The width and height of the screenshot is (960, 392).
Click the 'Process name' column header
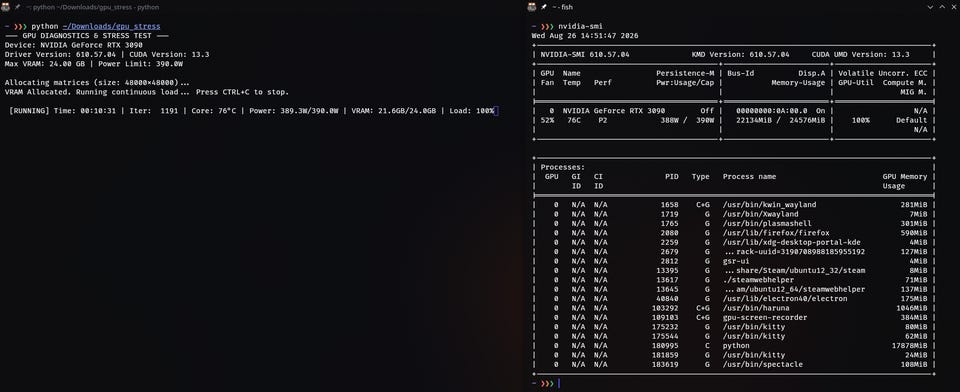749,176
